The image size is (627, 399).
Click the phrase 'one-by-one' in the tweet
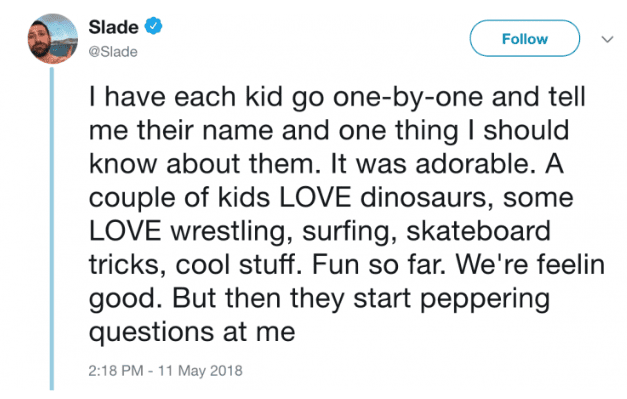click(x=407, y=98)
